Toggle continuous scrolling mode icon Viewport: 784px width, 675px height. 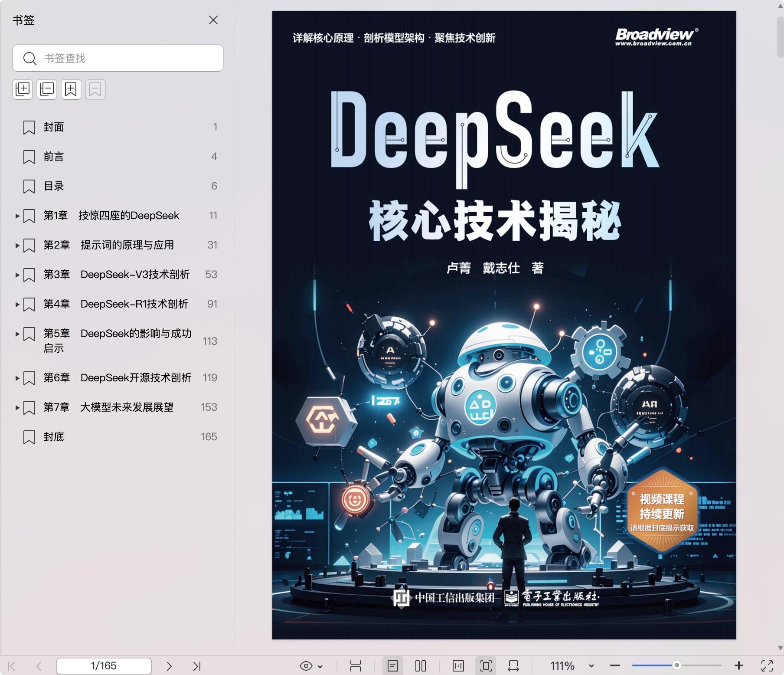356,666
